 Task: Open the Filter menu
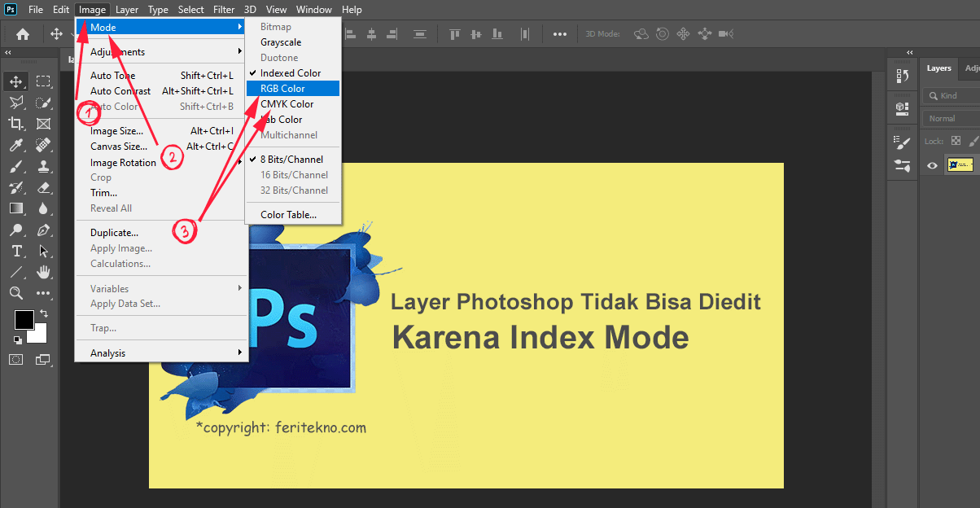click(x=224, y=10)
